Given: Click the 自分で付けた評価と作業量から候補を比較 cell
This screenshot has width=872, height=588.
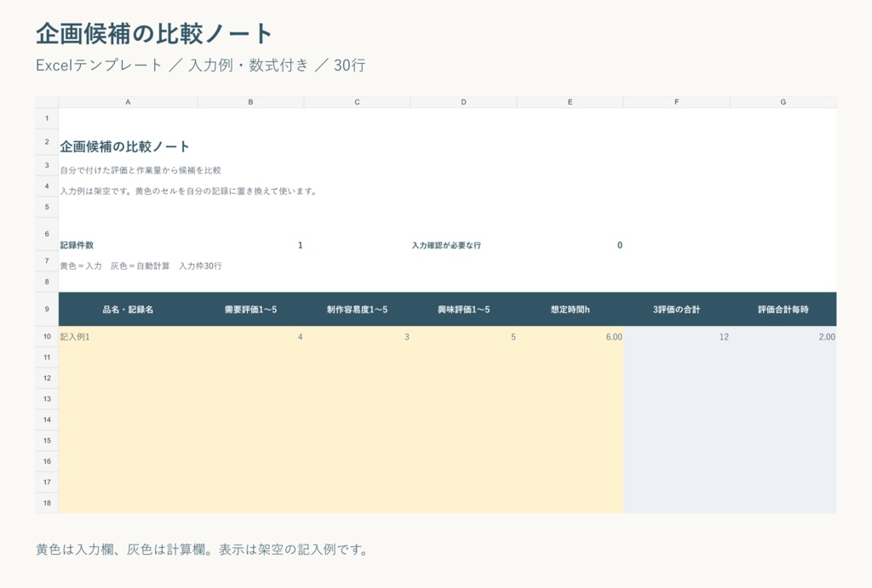Looking at the screenshot, I should 141,170.
